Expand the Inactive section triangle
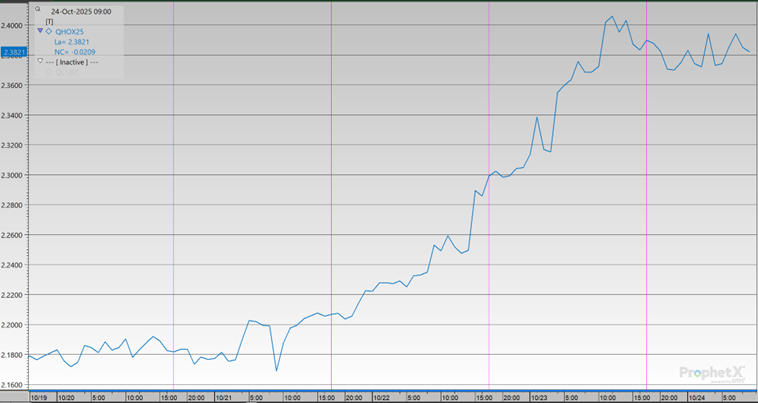The image size is (758, 403). point(40,61)
